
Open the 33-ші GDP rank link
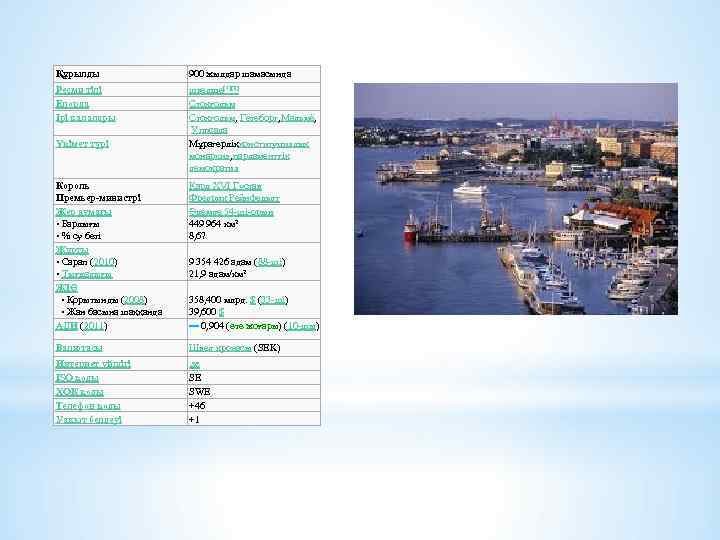point(273,300)
